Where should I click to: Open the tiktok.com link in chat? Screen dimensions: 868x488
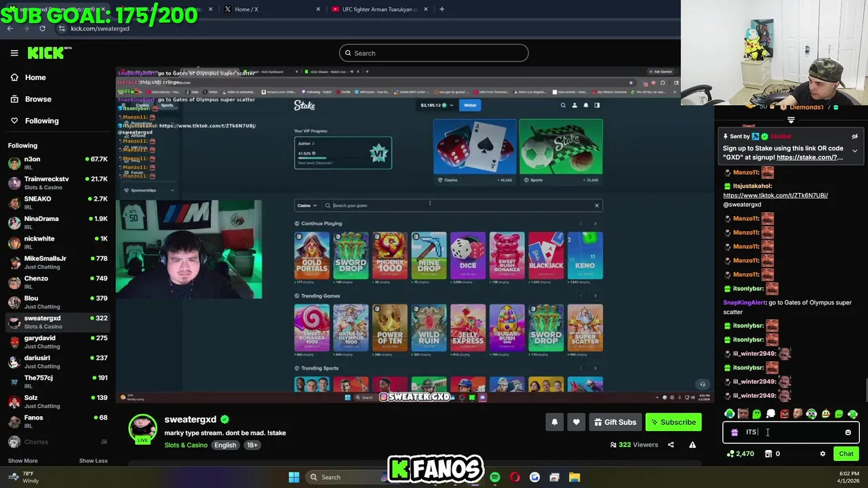pyautogui.click(x=775, y=195)
